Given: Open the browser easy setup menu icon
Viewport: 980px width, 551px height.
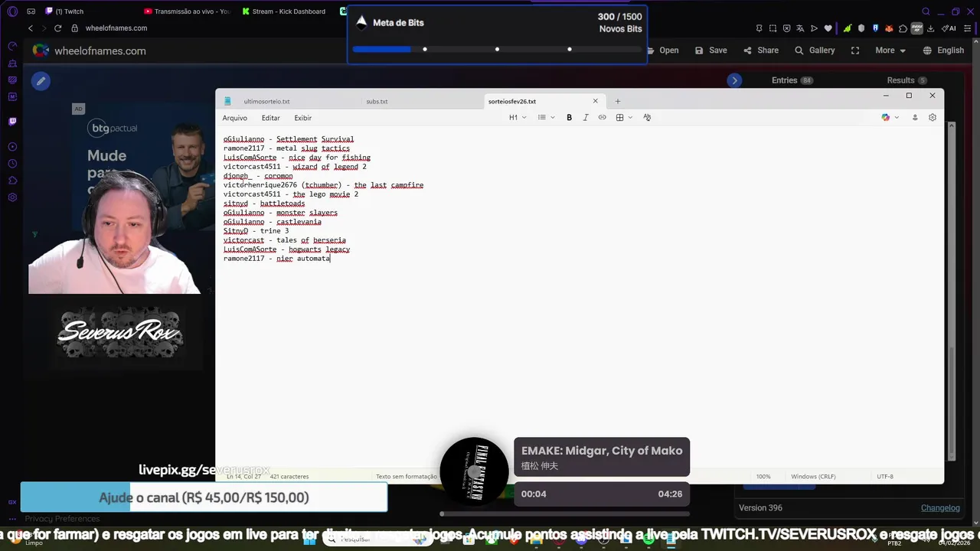Looking at the screenshot, I should point(968,28).
